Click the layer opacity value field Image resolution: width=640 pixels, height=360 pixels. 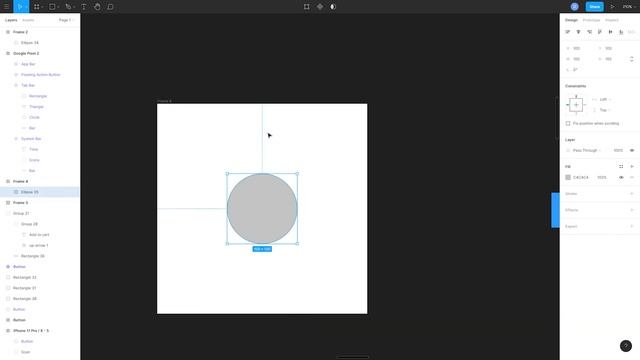618,151
